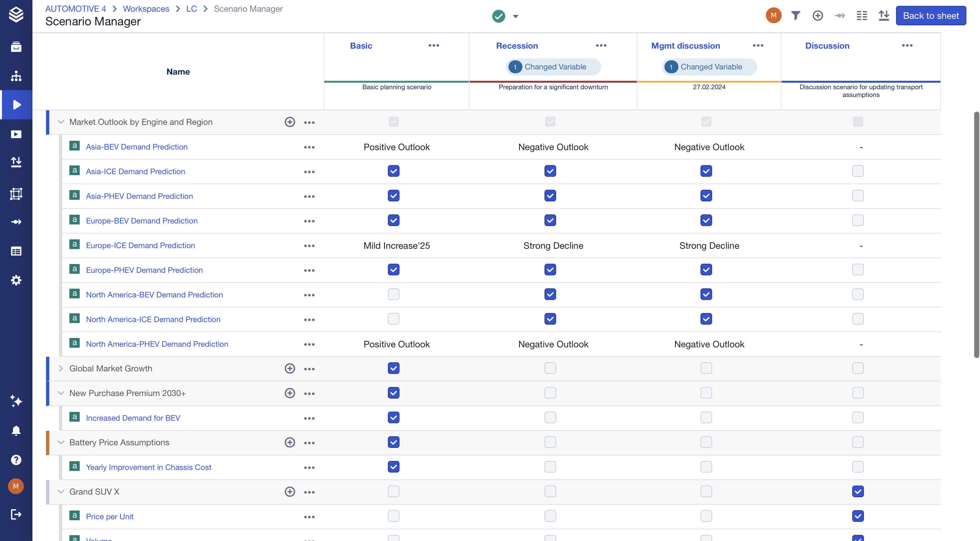Viewport: 980px width, 541px height.
Task: Open the notifications bell in sidebar
Action: 16,430
